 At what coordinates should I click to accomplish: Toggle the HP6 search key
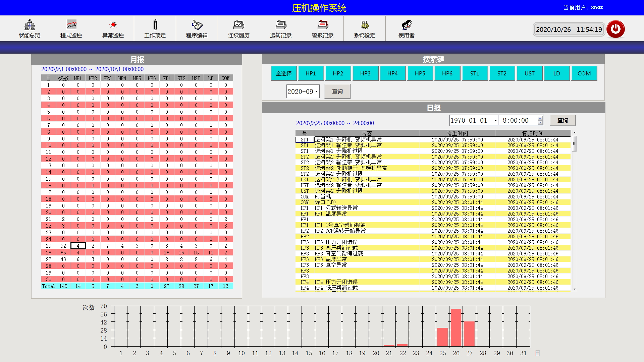pyautogui.click(x=447, y=73)
